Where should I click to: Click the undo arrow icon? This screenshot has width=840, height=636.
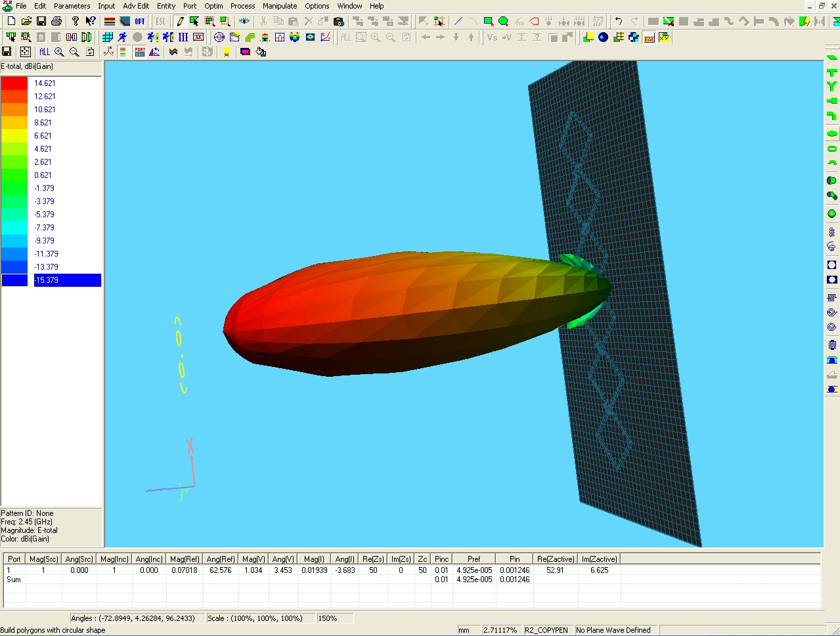pyautogui.click(x=619, y=22)
